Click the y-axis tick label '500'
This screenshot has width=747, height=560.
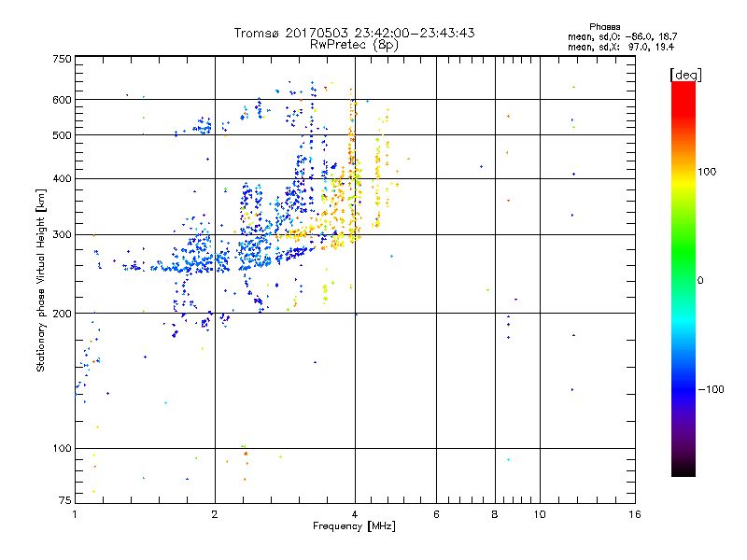coord(62,135)
